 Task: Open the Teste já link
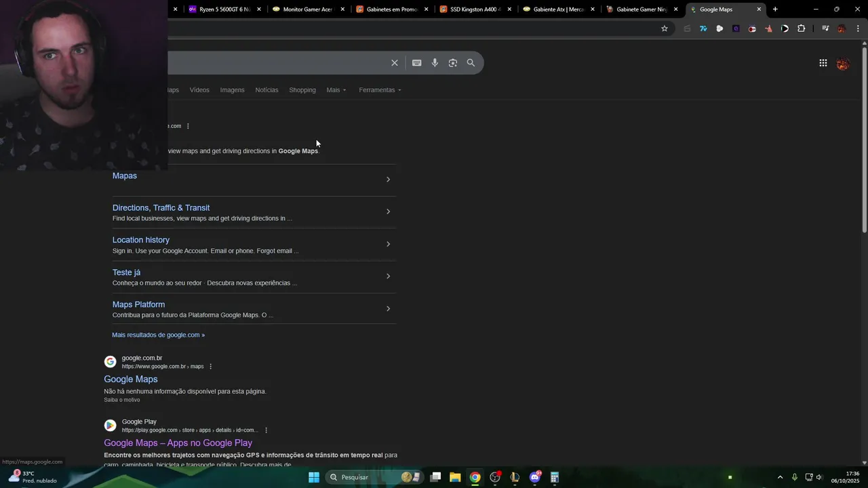coord(126,272)
